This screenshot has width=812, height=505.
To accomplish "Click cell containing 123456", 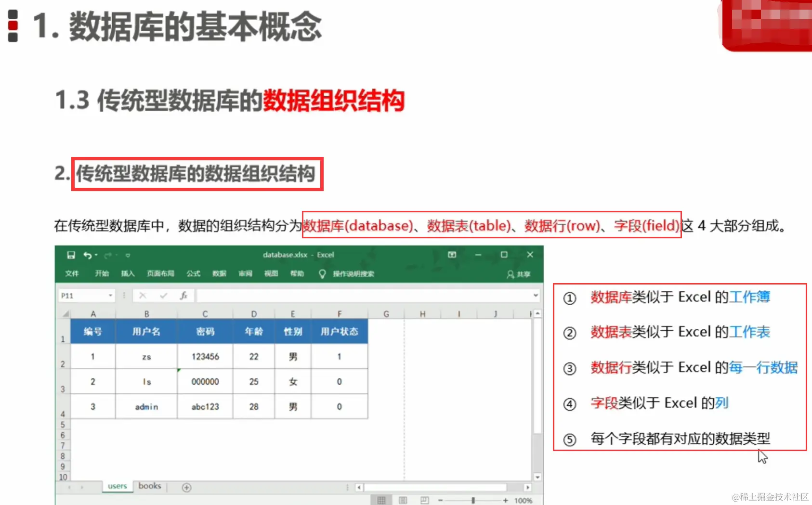I will (205, 357).
